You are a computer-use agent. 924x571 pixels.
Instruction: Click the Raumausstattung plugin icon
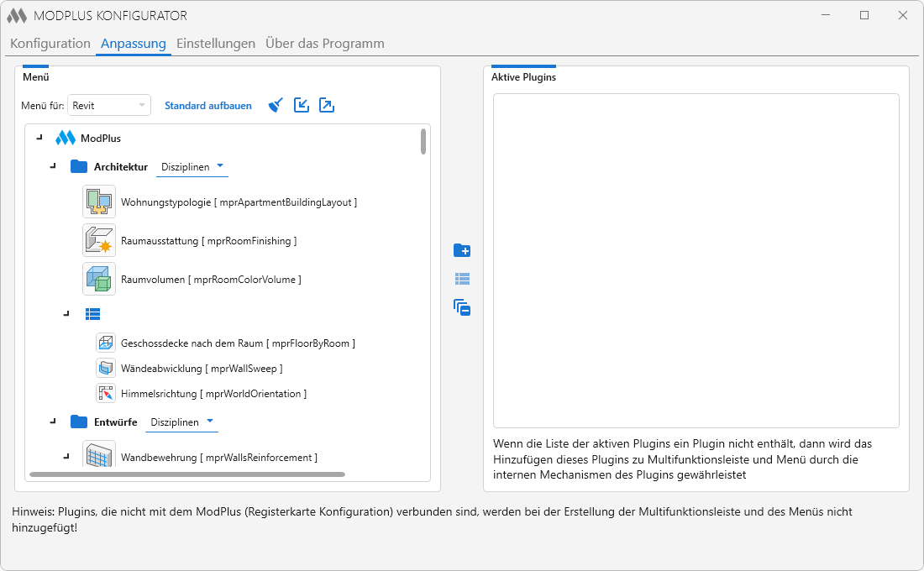coord(99,240)
